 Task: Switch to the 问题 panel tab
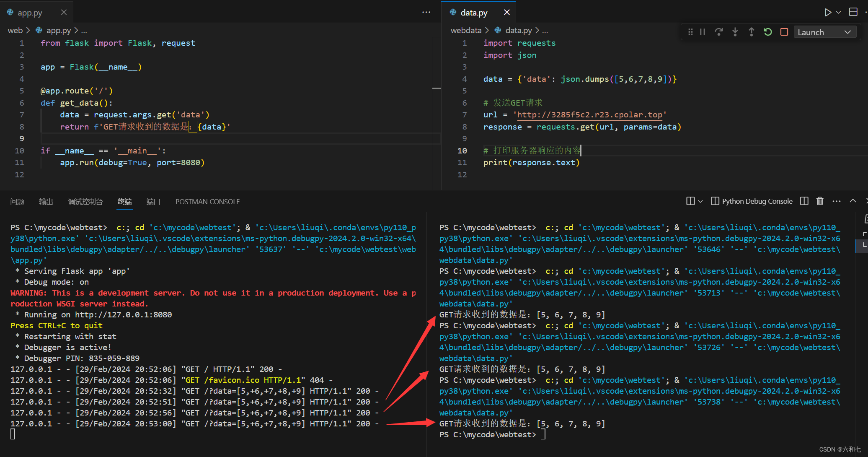(17, 202)
